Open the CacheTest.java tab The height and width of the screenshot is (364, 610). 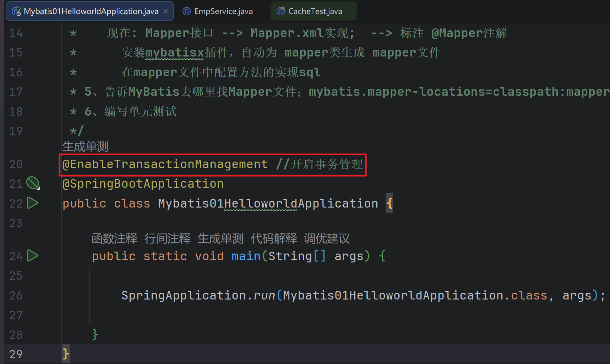tap(315, 11)
